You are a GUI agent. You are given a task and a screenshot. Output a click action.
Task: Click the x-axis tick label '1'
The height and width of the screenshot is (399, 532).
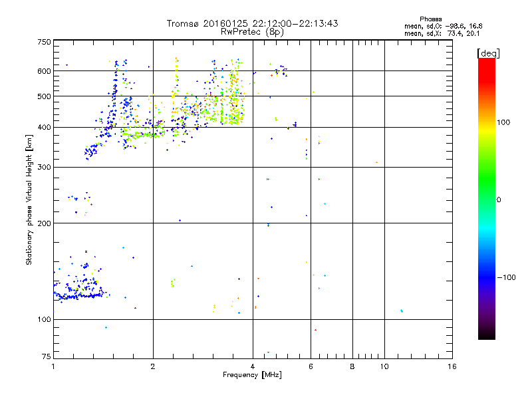click(53, 366)
